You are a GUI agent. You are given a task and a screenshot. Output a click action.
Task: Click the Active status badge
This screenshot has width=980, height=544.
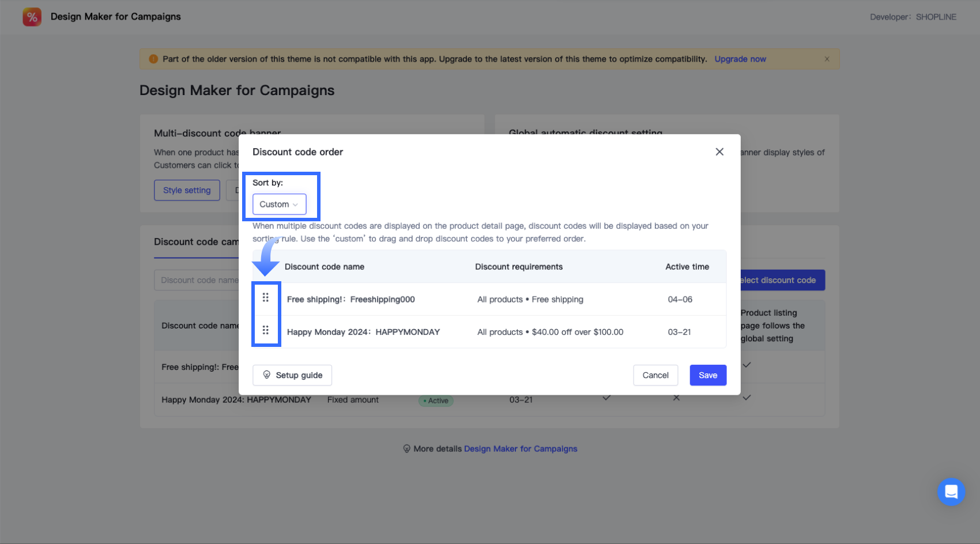[x=436, y=401]
